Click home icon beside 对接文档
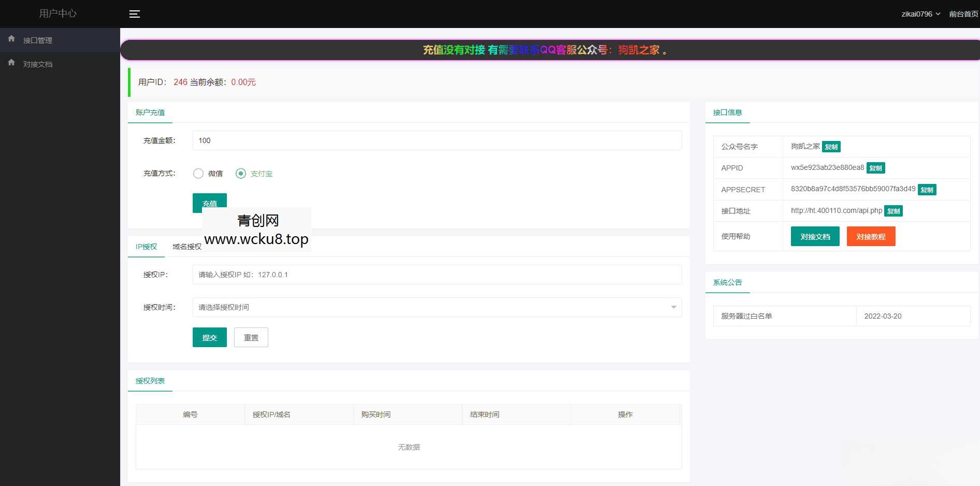Screen dimensions: 980x486 click(x=11, y=63)
